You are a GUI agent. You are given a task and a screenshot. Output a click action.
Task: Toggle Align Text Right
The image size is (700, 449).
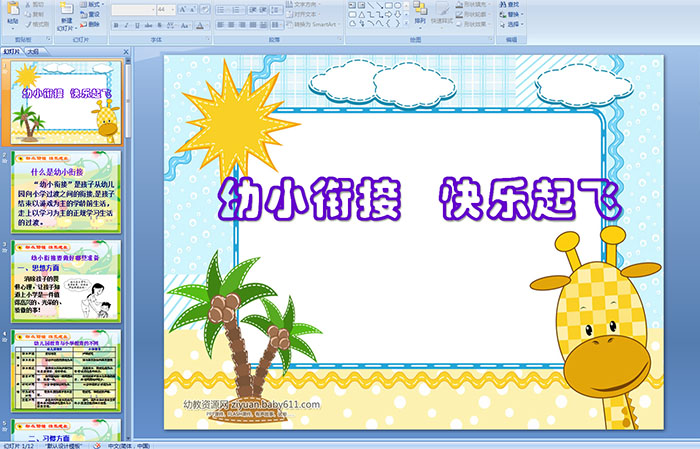(242, 25)
